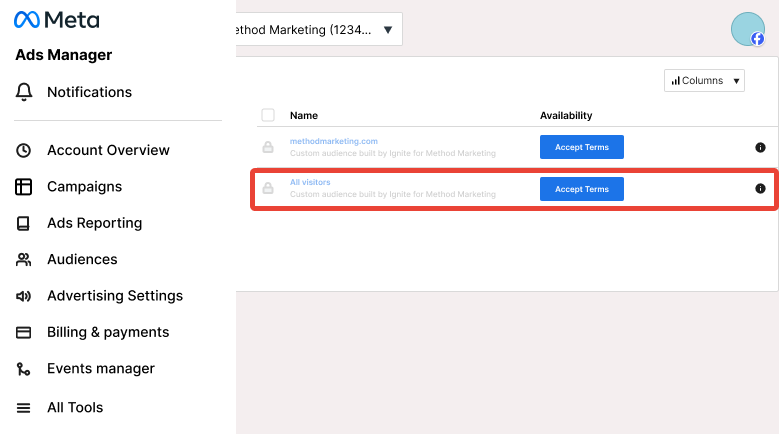Image resolution: width=779 pixels, height=434 pixels.
Task: Click the Campaigns table icon
Action: tap(23, 187)
